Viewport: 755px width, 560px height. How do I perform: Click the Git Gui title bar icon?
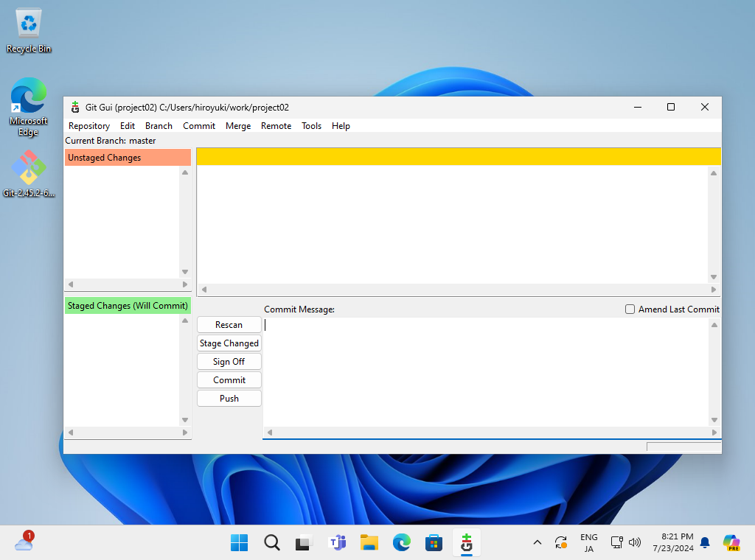point(75,107)
